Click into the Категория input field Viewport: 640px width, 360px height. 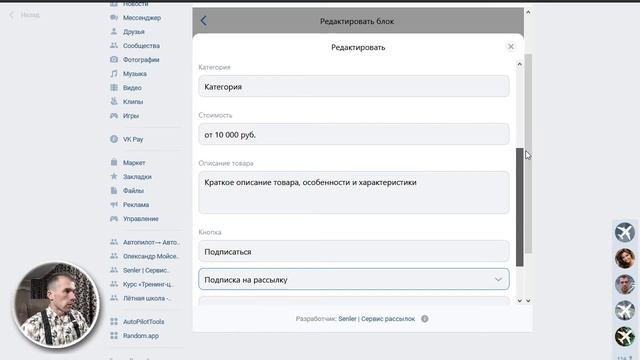tap(354, 86)
